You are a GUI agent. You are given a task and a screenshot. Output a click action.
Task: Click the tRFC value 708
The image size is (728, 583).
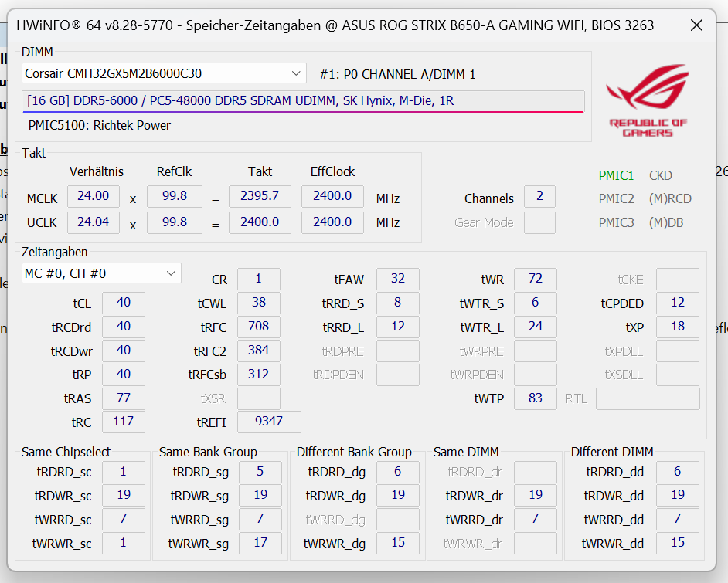[x=259, y=327]
